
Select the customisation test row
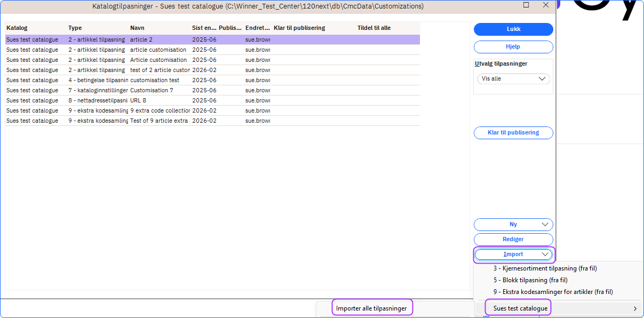pos(155,81)
